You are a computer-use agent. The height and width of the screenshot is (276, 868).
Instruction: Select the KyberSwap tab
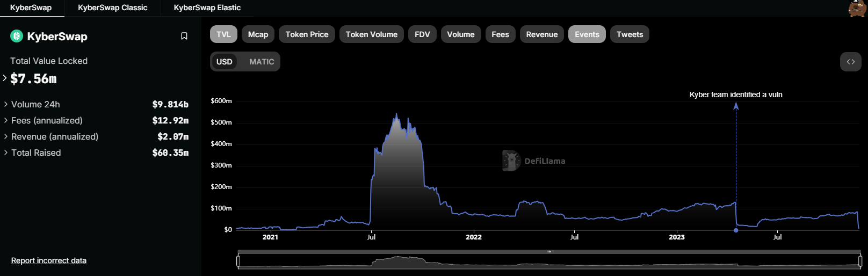click(31, 8)
